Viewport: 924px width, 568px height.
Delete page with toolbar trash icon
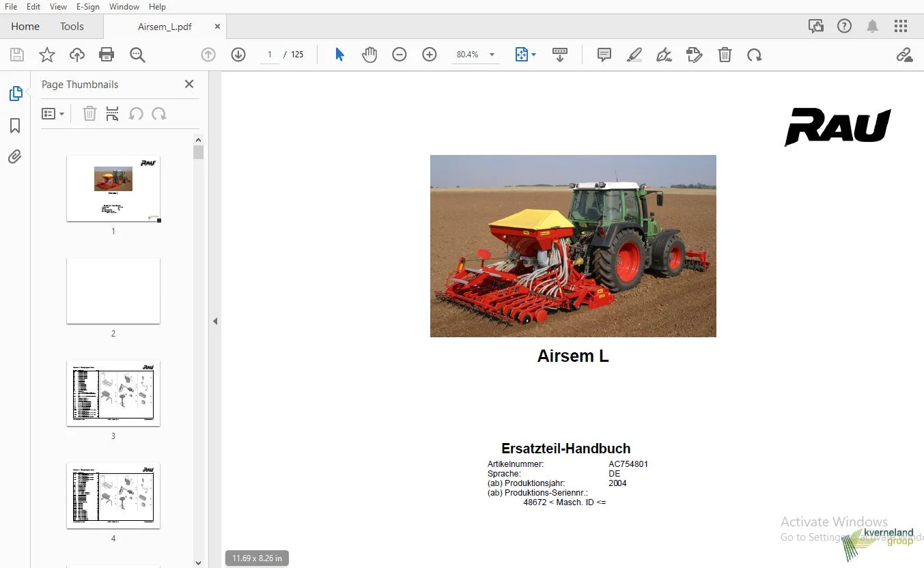[725, 55]
